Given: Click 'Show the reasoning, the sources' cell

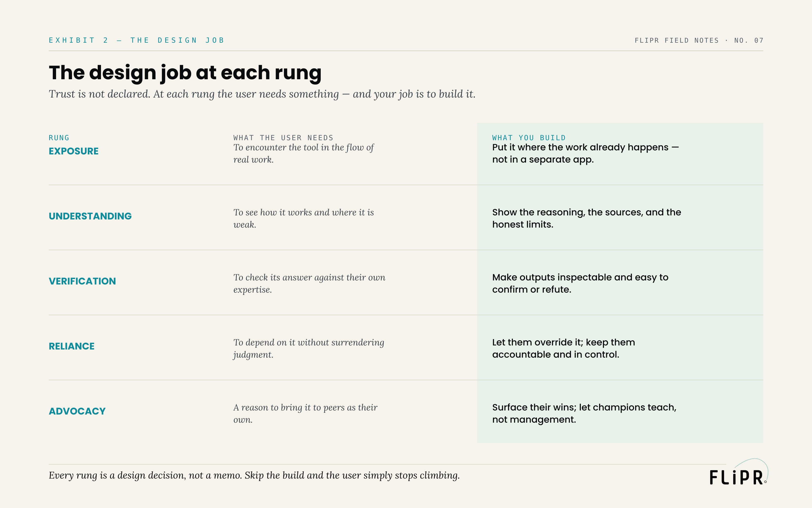Looking at the screenshot, I should point(586,218).
